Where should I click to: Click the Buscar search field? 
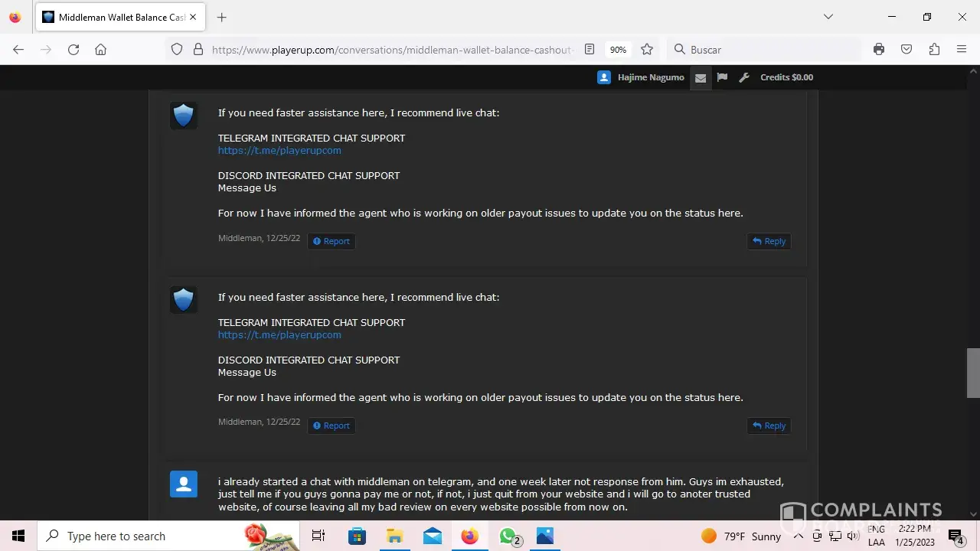pos(766,50)
